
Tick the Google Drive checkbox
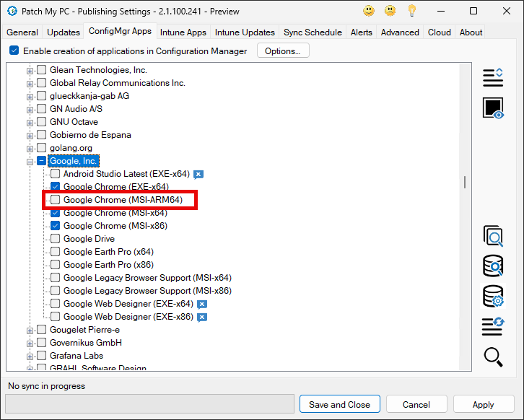56,239
